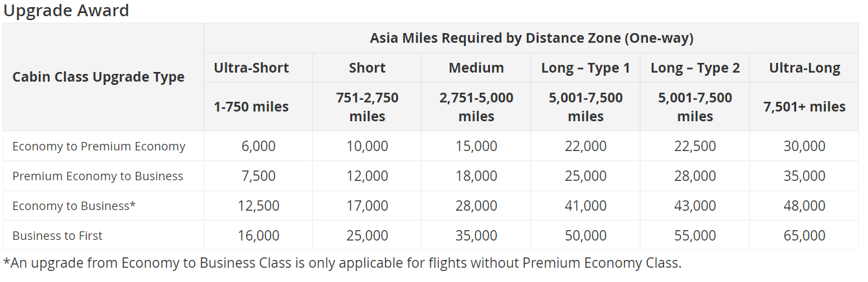Viewport: 868px width, 282px height.
Task: Click the 2,751-5,000 miles range cell
Action: pyautogui.click(x=476, y=107)
